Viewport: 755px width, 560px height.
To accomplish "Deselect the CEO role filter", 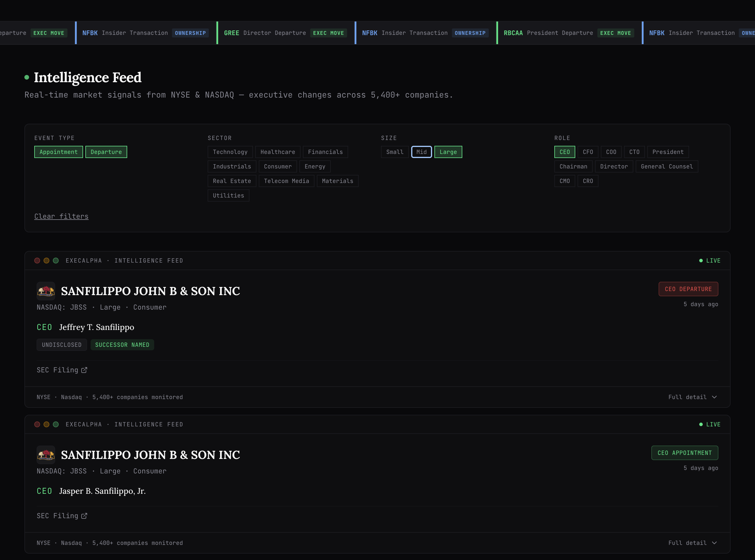I will [x=565, y=152].
